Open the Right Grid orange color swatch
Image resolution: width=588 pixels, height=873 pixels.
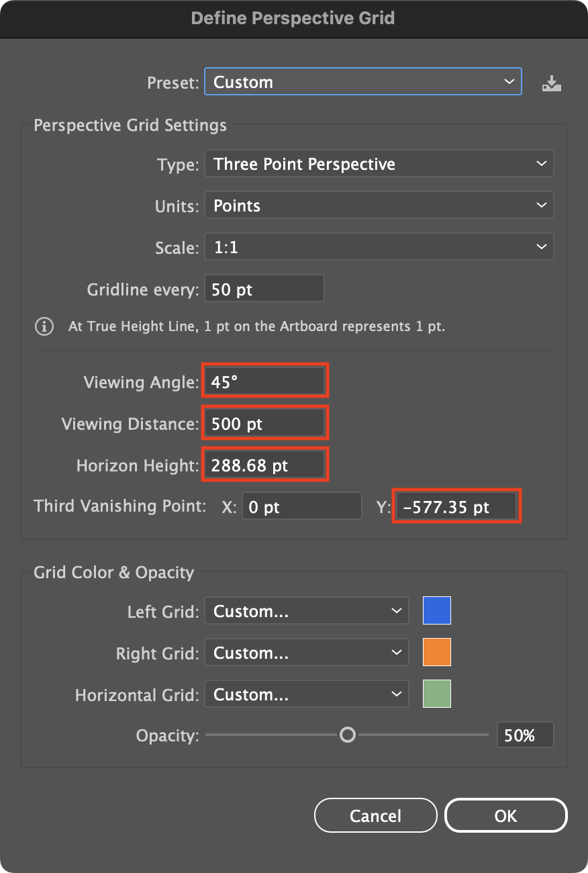click(x=437, y=652)
